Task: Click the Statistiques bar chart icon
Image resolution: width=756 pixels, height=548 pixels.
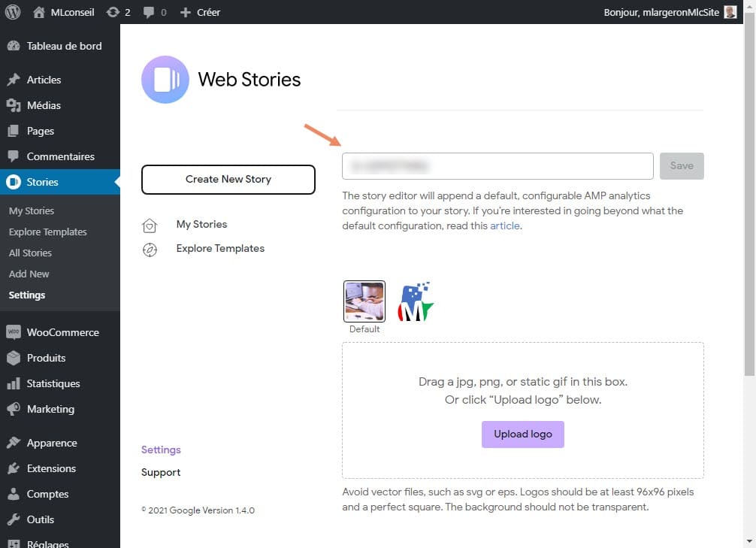Action: (x=14, y=383)
